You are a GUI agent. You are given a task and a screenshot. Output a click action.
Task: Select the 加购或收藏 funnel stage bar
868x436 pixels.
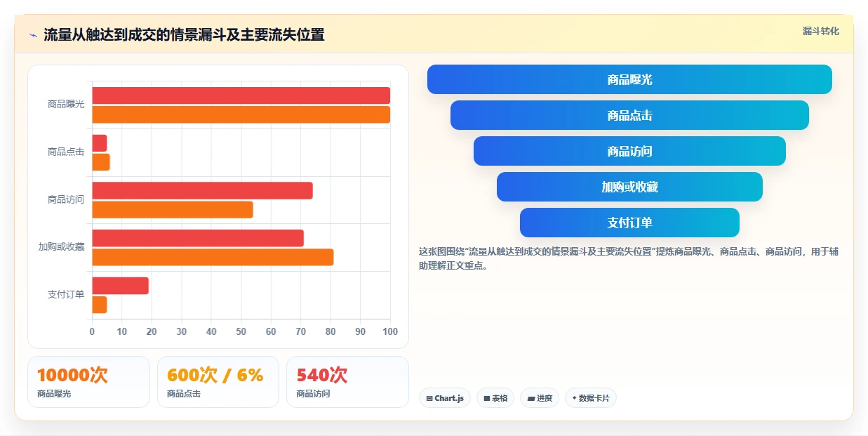[629, 187]
